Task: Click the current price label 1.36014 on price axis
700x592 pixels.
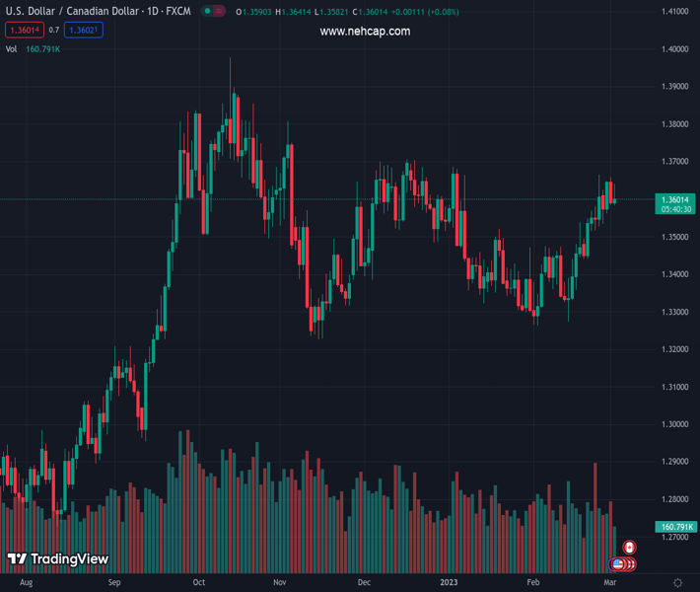Action: 674,199
